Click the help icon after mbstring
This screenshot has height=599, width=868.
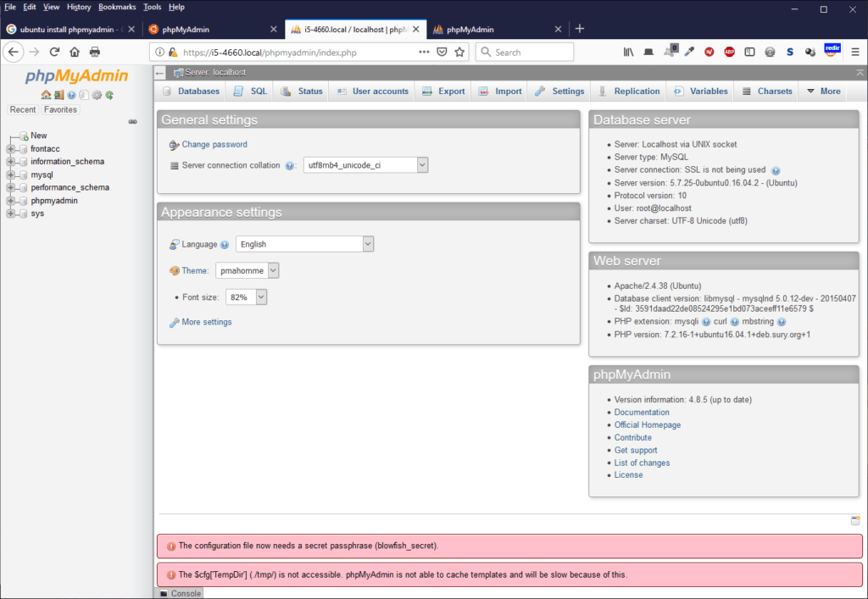click(x=781, y=322)
